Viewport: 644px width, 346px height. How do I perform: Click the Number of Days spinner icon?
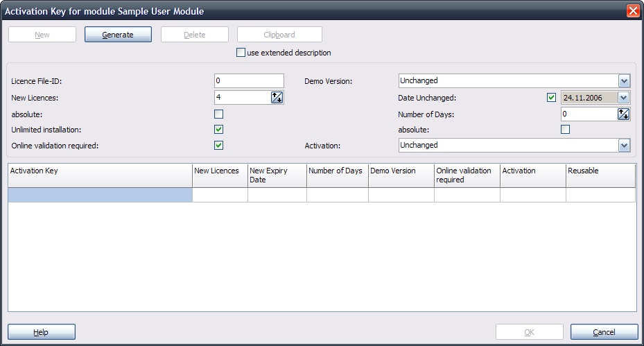[624, 114]
